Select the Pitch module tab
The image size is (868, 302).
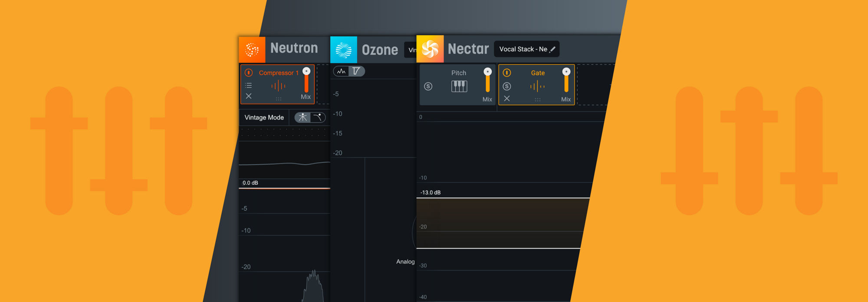pos(458,73)
